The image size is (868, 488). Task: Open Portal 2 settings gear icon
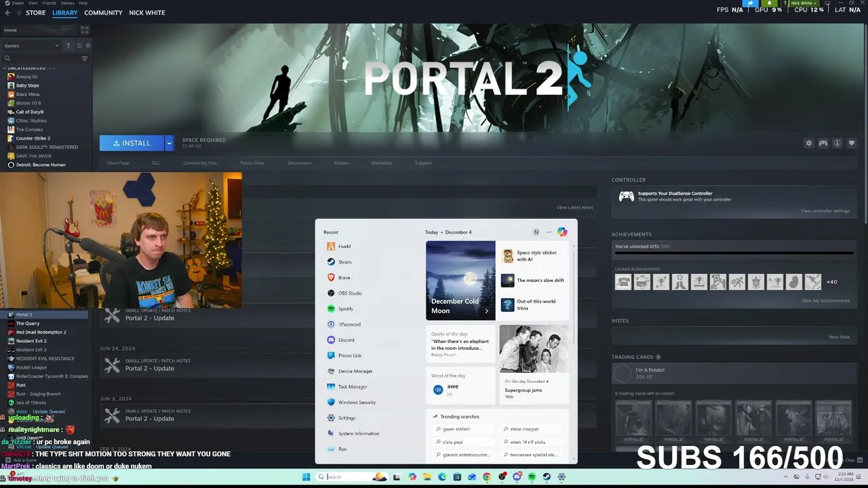click(x=808, y=143)
